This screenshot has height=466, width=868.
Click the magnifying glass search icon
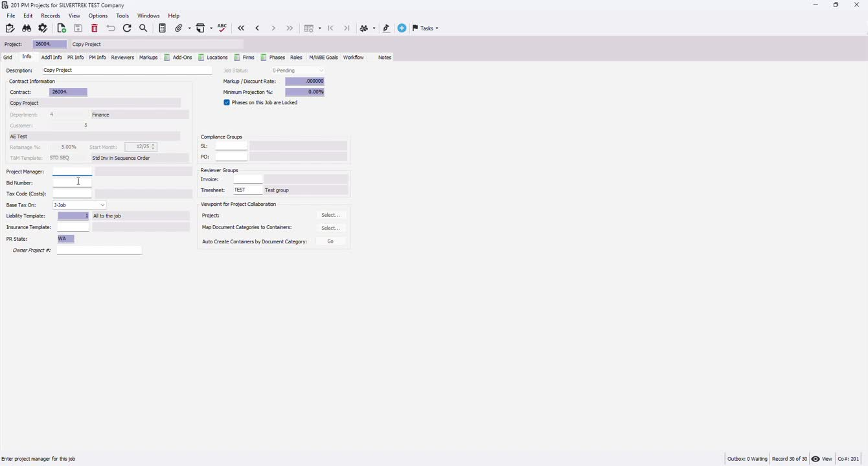pos(143,28)
